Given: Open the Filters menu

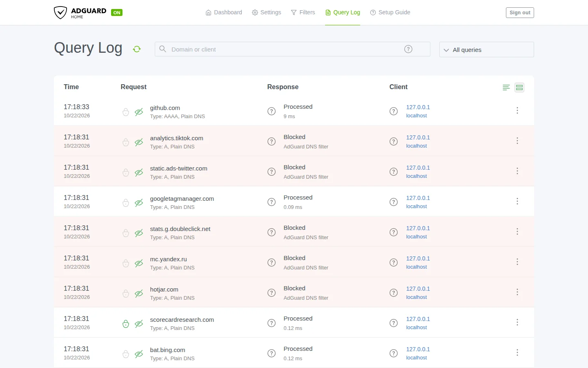Looking at the screenshot, I should 303,12.
